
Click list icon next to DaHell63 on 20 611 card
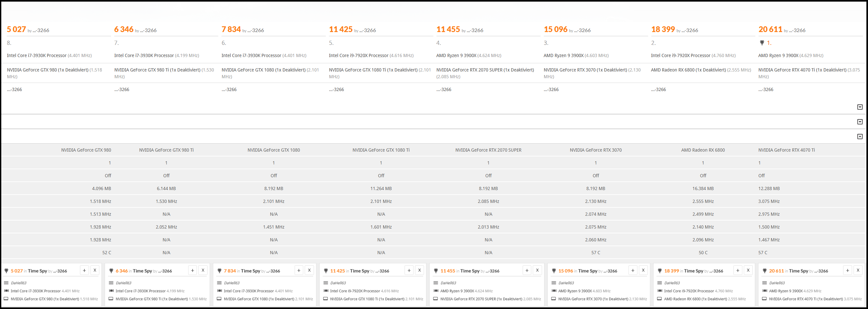[765, 283]
